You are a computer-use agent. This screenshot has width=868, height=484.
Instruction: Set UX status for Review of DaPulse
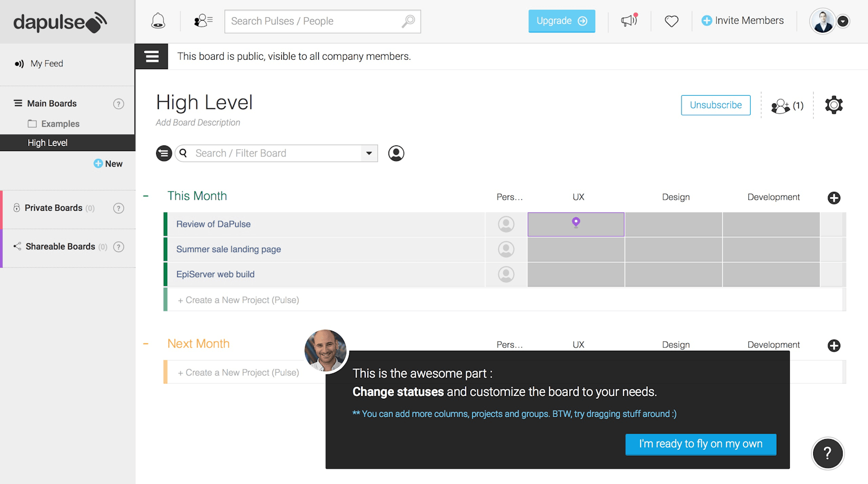click(576, 225)
